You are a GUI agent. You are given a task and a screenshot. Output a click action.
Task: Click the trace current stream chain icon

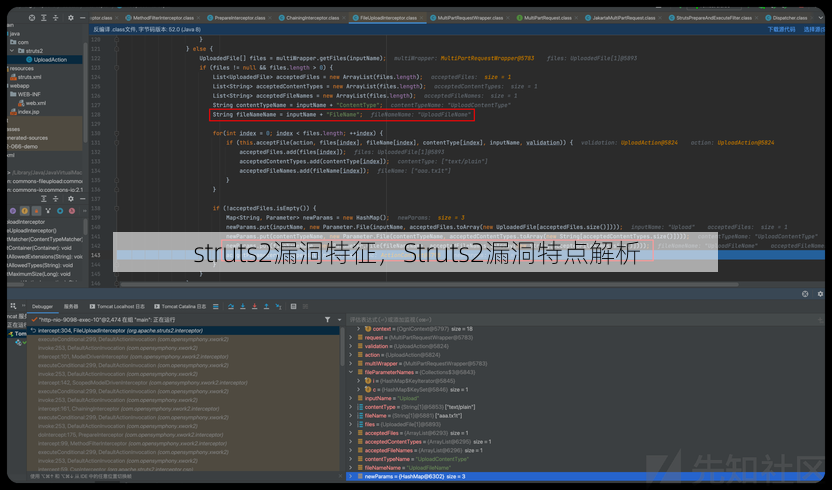(305, 306)
